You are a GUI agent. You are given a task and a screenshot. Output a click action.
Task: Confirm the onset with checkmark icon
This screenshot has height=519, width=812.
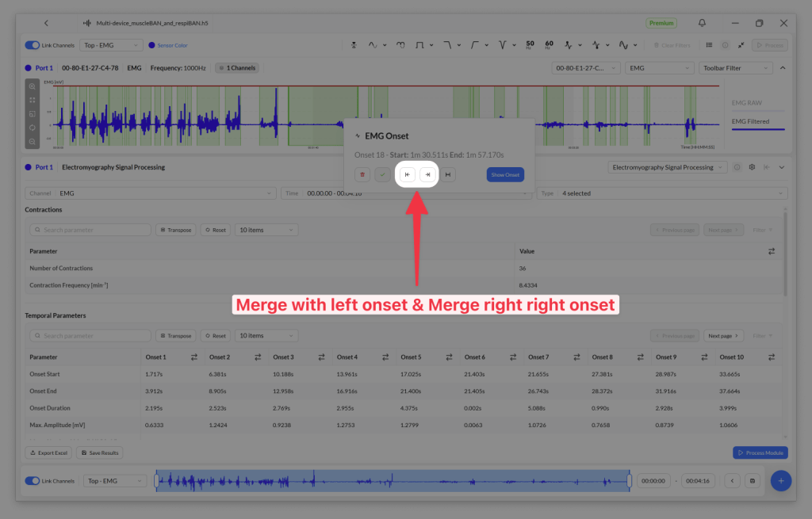point(383,174)
